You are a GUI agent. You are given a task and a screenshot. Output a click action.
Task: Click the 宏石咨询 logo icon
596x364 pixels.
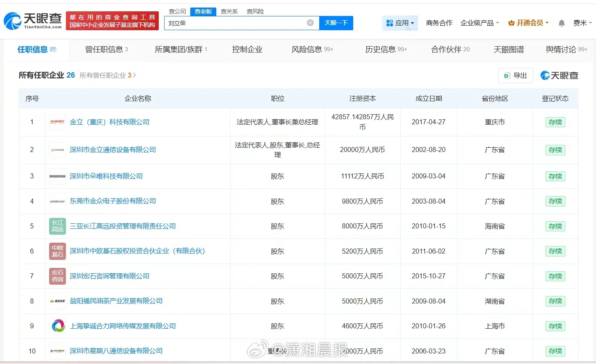click(x=57, y=276)
